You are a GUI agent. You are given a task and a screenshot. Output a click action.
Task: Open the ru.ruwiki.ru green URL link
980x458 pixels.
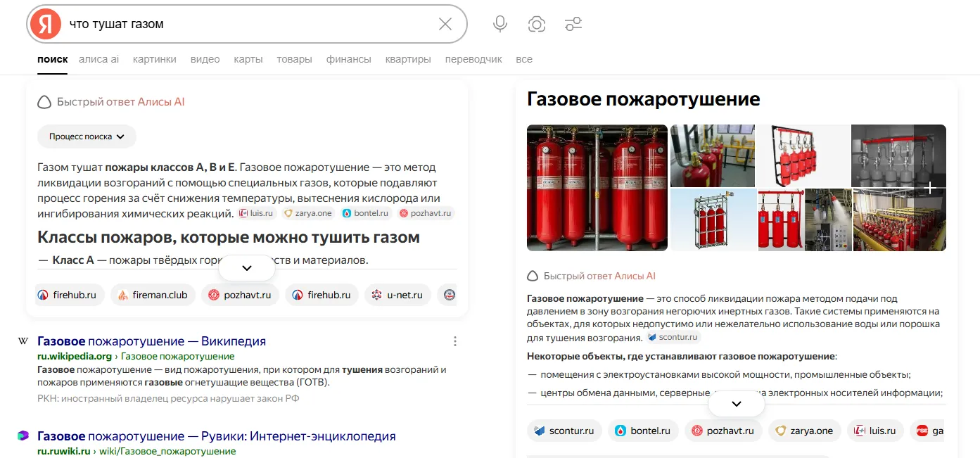coord(64,451)
